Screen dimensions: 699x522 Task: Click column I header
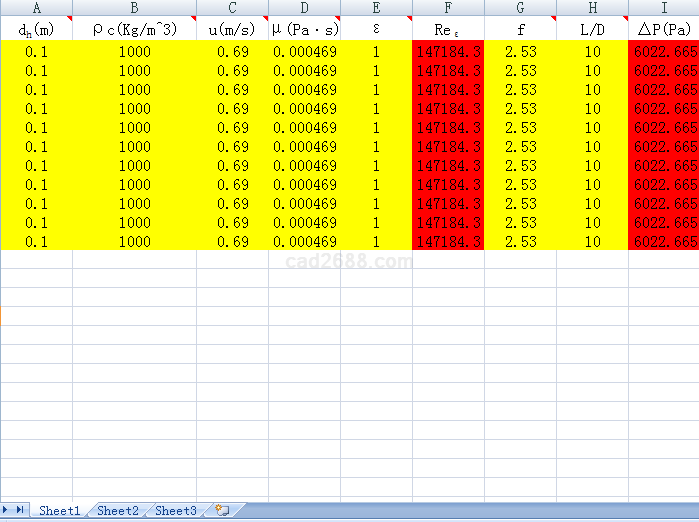664,7
